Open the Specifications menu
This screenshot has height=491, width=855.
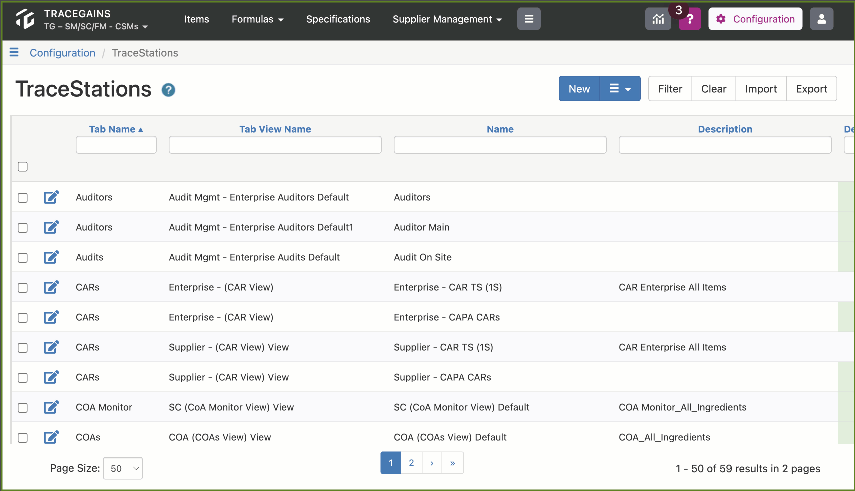coord(338,19)
